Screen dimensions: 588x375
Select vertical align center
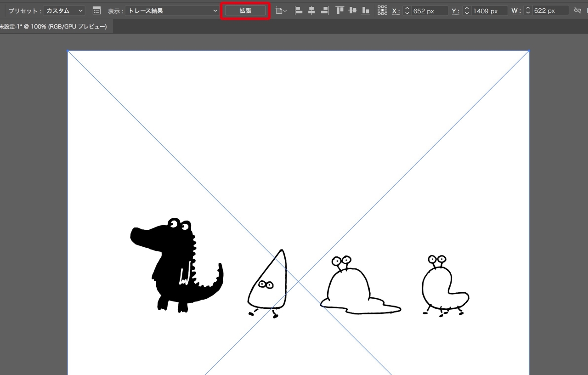pyautogui.click(x=352, y=10)
